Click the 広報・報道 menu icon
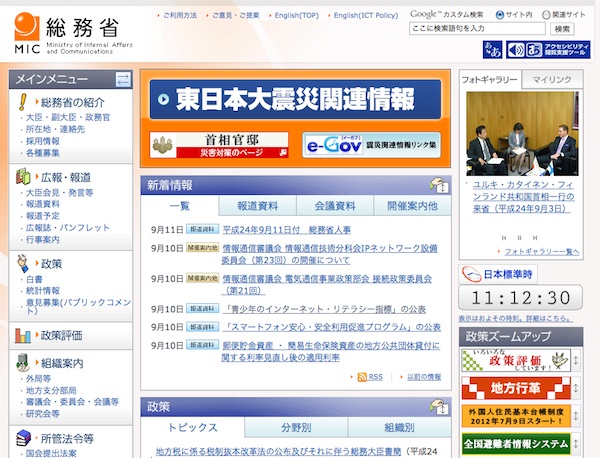 (x=23, y=176)
